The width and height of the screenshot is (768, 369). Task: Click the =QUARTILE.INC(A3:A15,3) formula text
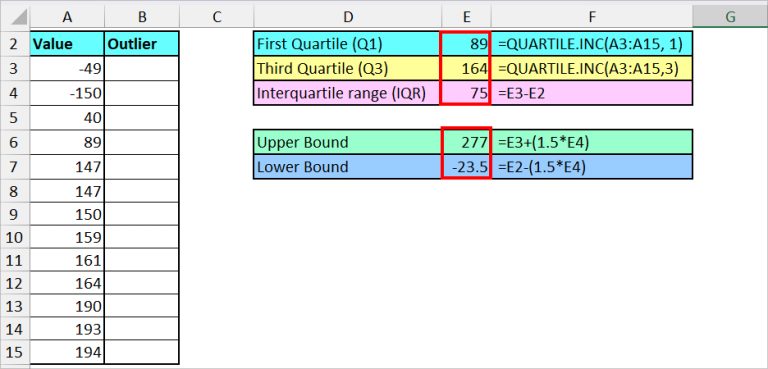click(x=588, y=69)
